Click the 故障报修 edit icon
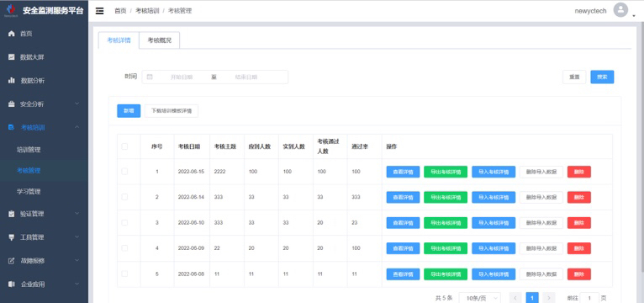 [12, 261]
